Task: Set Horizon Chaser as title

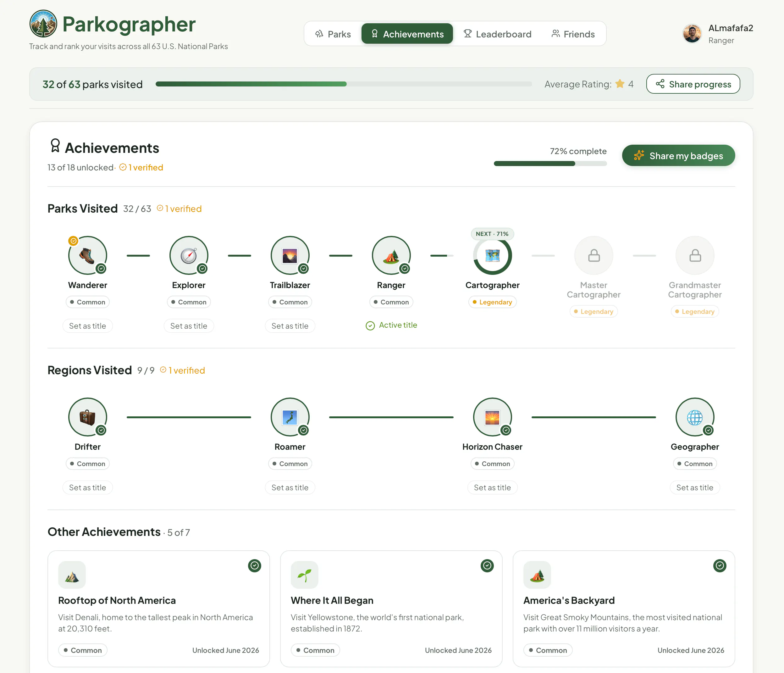Action: (x=492, y=487)
